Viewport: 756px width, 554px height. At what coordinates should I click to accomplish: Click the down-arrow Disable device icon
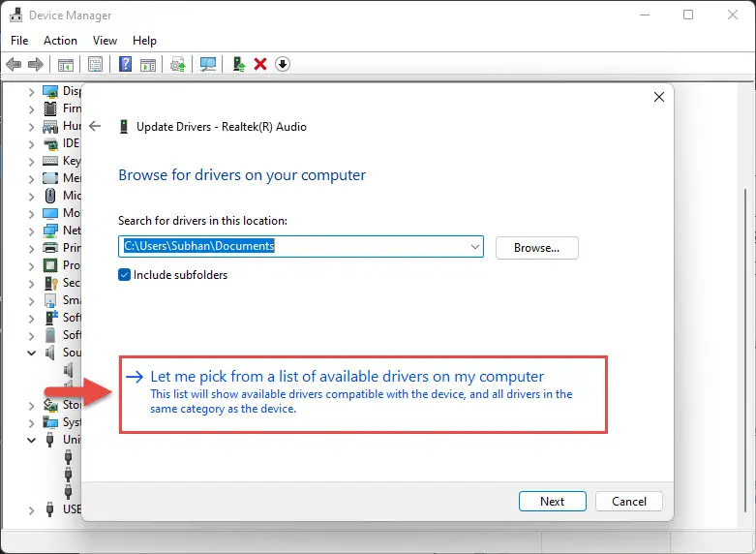coord(283,65)
